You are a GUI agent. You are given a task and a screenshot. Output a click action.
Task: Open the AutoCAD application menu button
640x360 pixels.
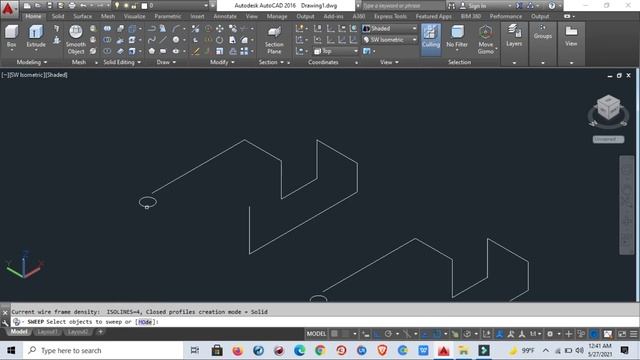pos(8,9)
